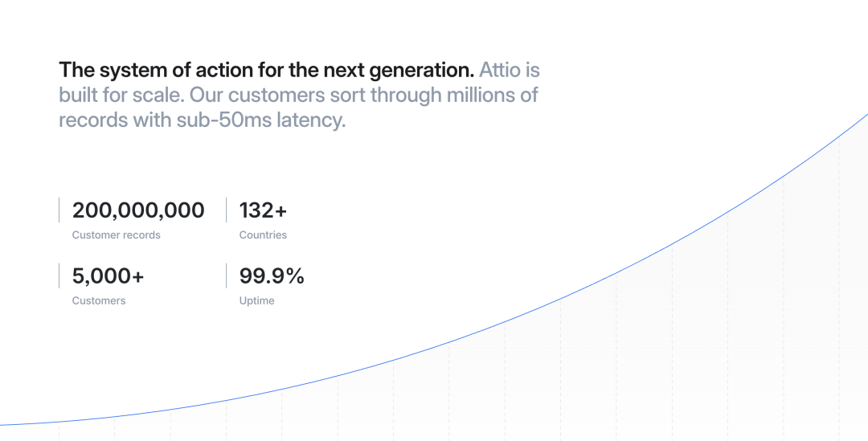Click the '200,000,000' statistic number
The height and width of the screenshot is (441, 868).
click(138, 210)
